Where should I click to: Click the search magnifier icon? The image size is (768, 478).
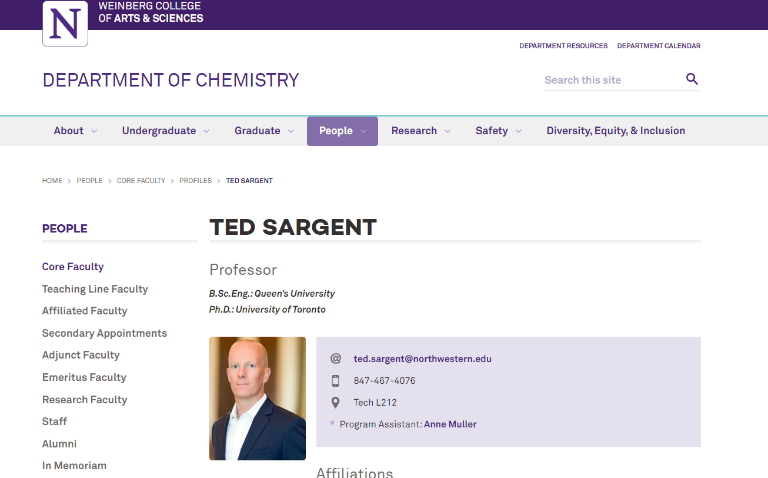click(692, 79)
